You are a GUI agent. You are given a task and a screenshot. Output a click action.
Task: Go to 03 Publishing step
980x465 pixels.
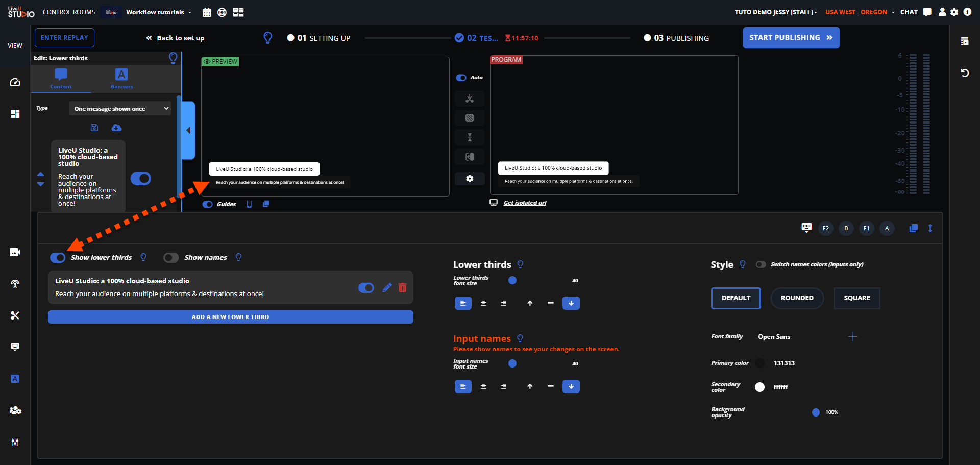676,38
